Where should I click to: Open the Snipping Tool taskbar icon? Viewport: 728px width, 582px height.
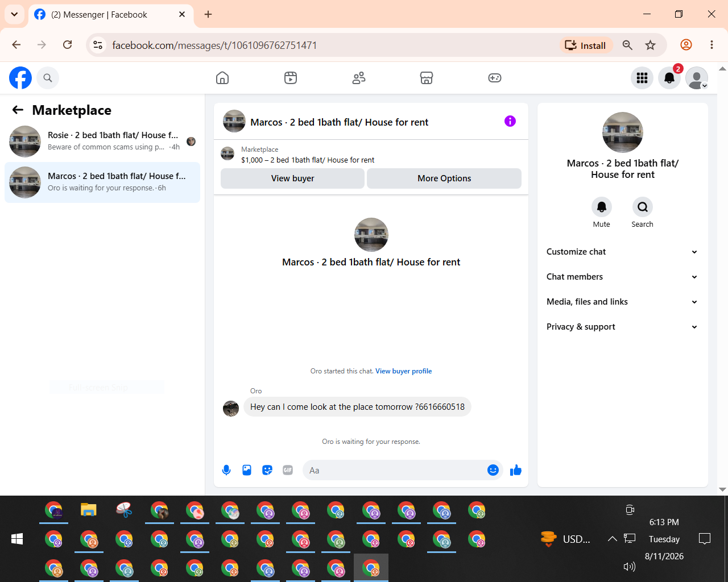point(124,510)
